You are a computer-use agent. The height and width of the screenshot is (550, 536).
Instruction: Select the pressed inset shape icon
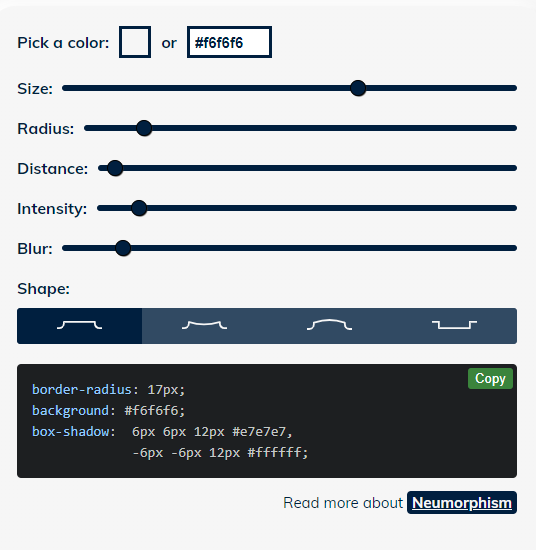coord(454,326)
